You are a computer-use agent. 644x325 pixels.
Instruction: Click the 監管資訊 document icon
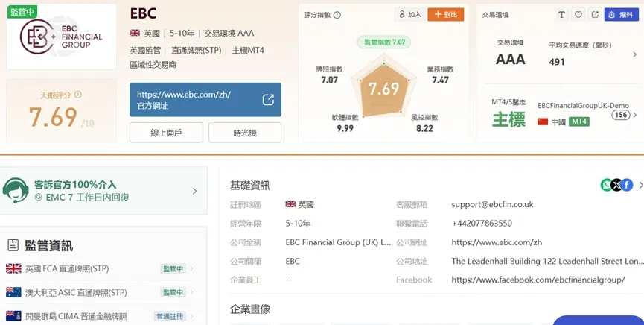pyautogui.click(x=13, y=245)
